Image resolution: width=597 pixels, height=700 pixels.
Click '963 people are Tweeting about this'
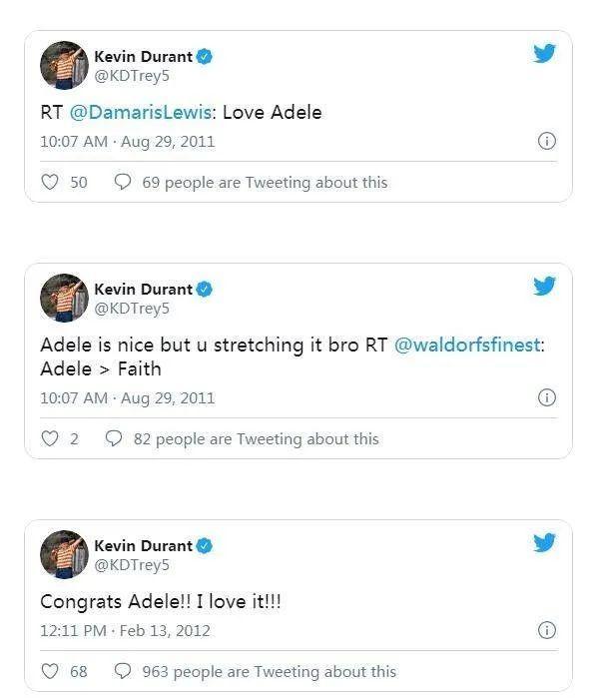coord(270,672)
